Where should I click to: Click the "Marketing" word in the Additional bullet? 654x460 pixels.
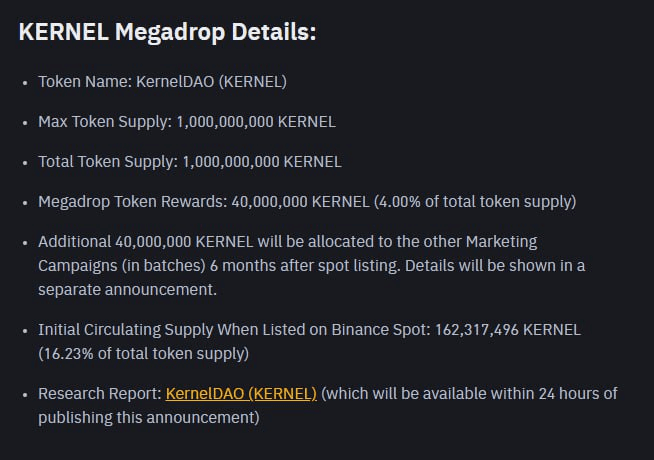click(x=501, y=241)
